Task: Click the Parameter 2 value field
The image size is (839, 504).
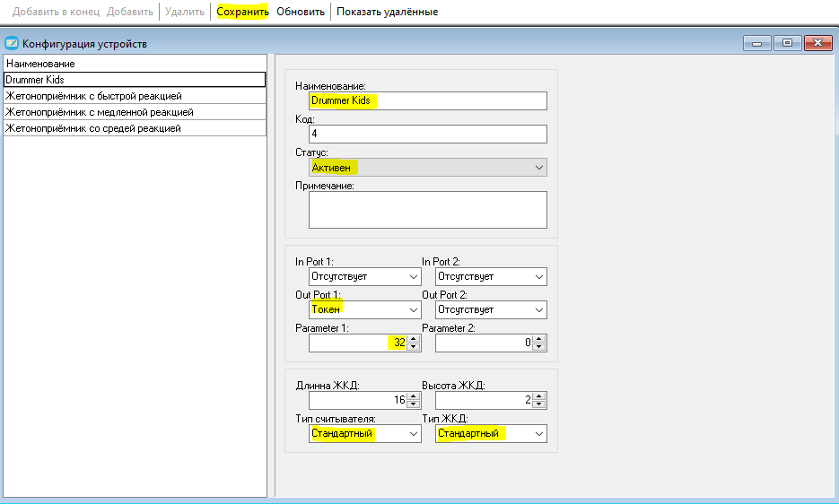Action: click(x=484, y=343)
